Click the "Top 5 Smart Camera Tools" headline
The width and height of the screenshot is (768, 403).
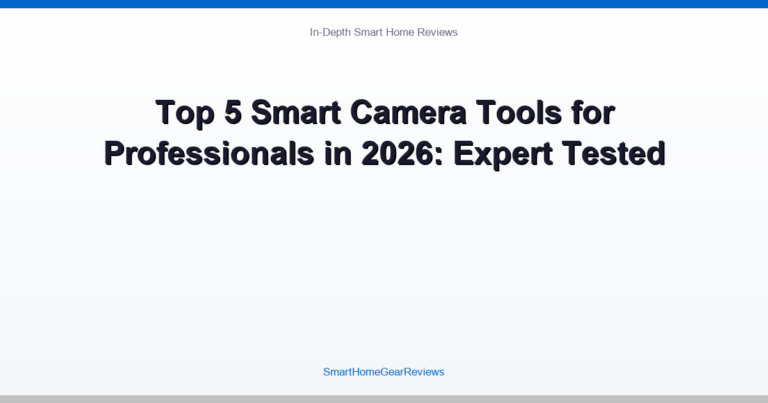(384, 133)
